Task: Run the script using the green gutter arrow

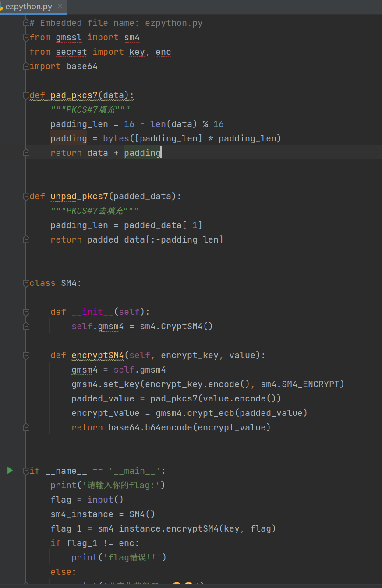Action: pos(10,471)
